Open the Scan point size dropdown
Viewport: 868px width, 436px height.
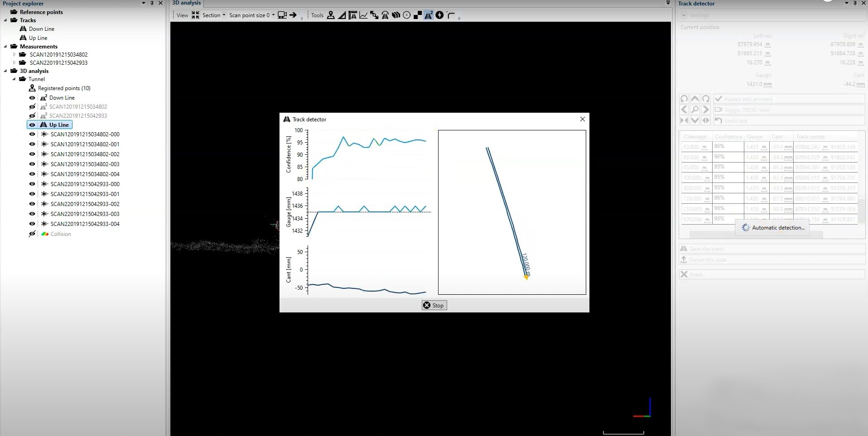(252, 15)
